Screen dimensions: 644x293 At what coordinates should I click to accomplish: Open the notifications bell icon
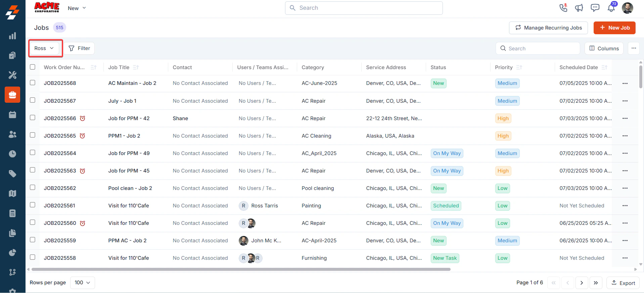611,8
